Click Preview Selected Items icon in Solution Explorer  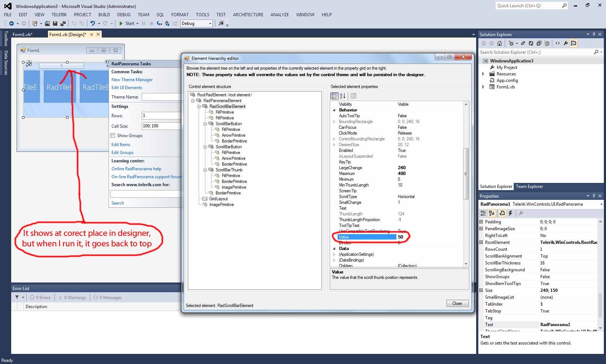(x=574, y=43)
